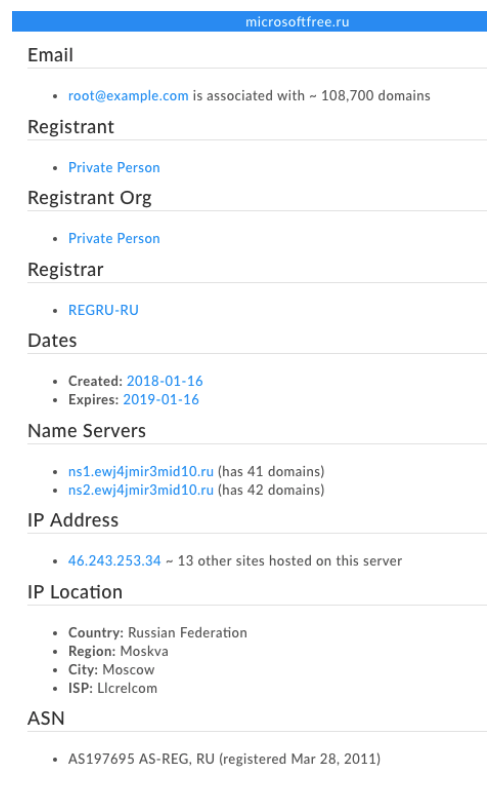Click the Private Person link under Registrant
500x785 pixels.
114,167
